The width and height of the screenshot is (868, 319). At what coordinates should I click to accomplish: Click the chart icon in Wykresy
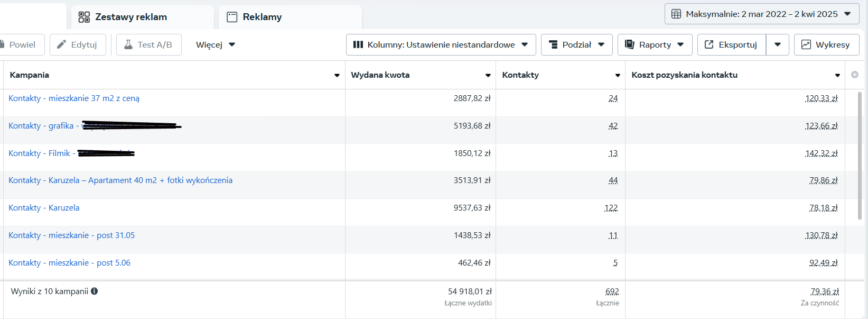[806, 45]
